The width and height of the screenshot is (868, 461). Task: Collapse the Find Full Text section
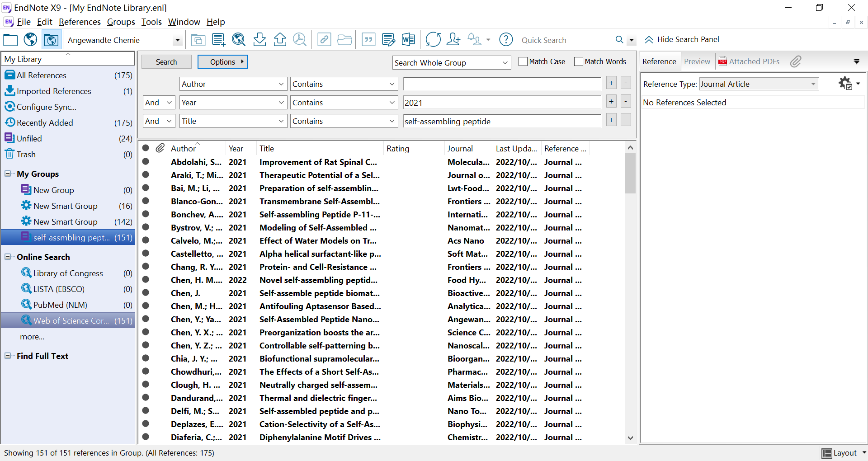coord(8,356)
